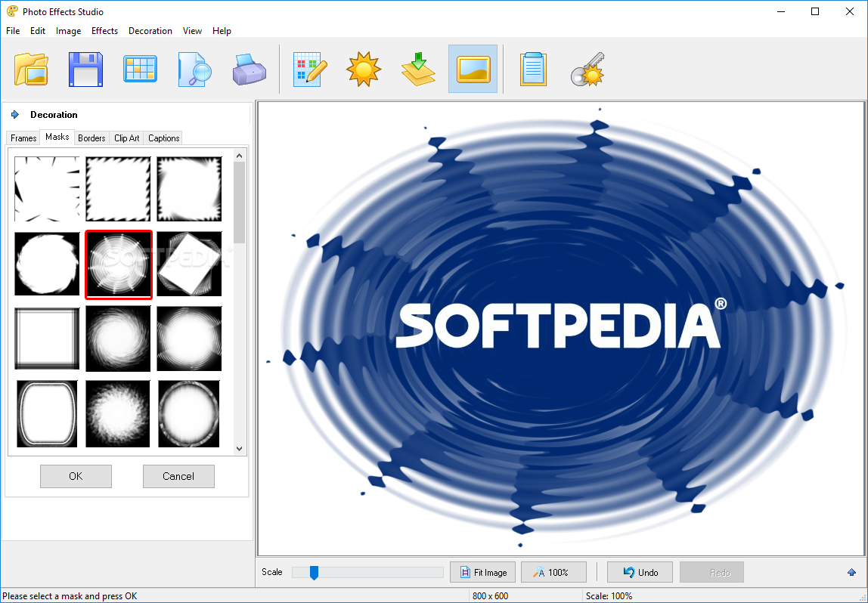868x603 pixels.
Task: Click the Fit Image button
Action: click(482, 572)
